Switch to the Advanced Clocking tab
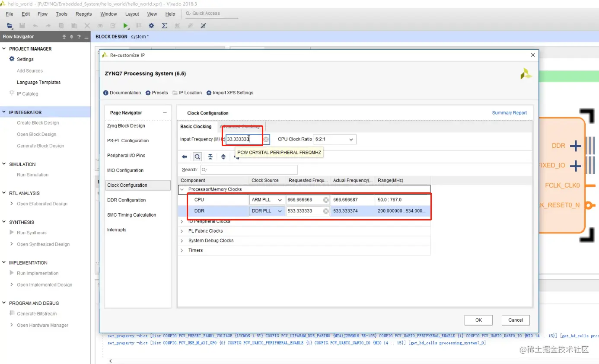The width and height of the screenshot is (599, 364). pyautogui.click(x=239, y=127)
